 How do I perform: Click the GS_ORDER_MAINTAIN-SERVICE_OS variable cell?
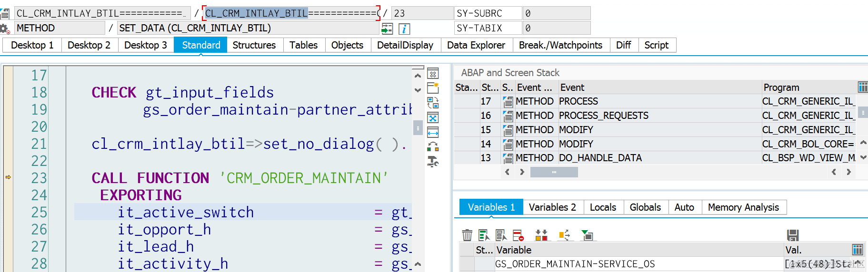point(639,264)
